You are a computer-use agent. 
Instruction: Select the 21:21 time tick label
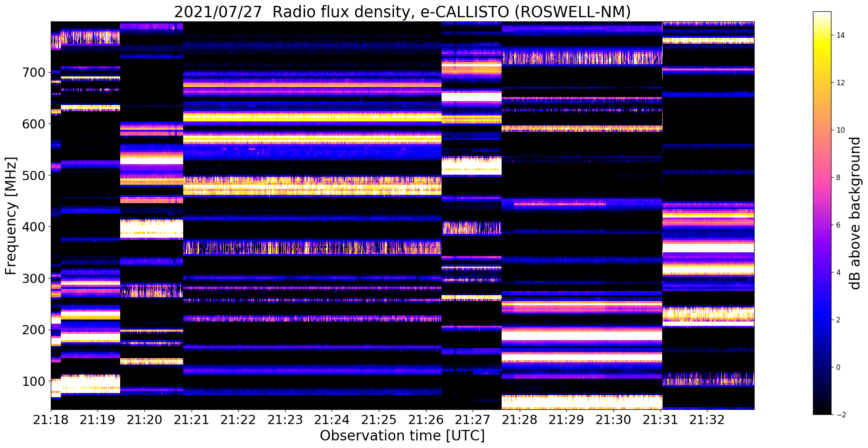point(192,420)
